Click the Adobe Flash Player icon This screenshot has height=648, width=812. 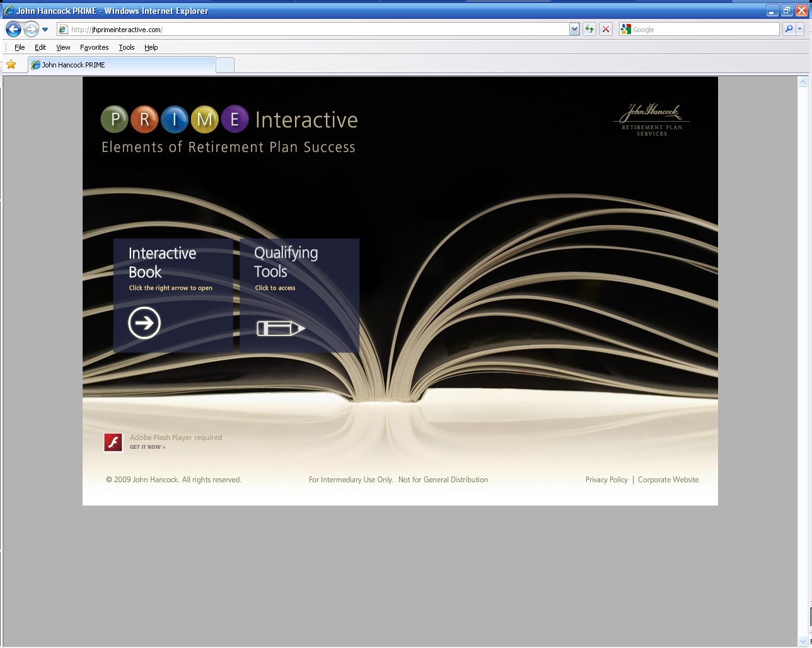113,442
